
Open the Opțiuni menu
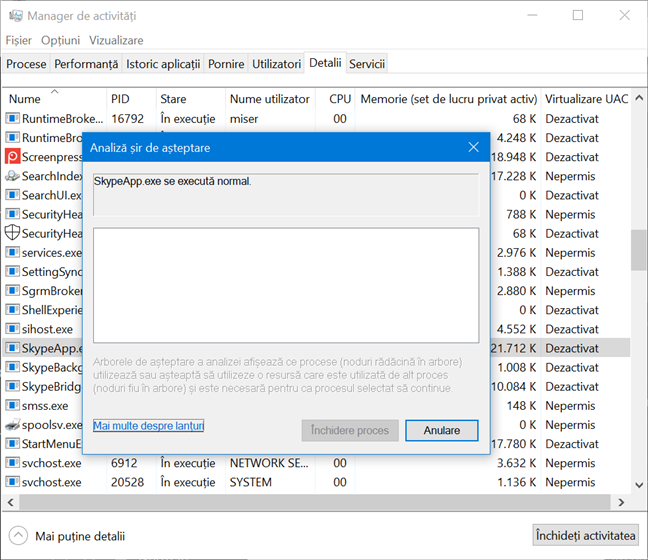60,41
